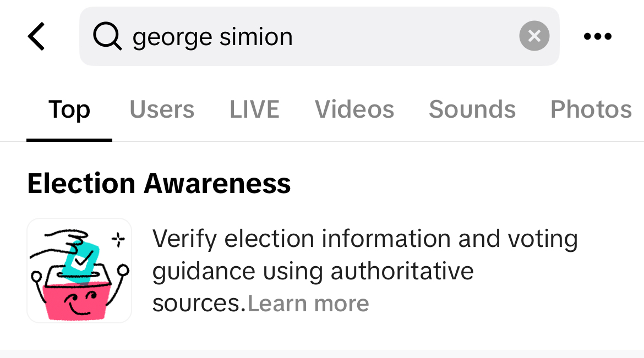Open the Photos tab
Viewport: 644px width, 358px height.
coord(591,109)
